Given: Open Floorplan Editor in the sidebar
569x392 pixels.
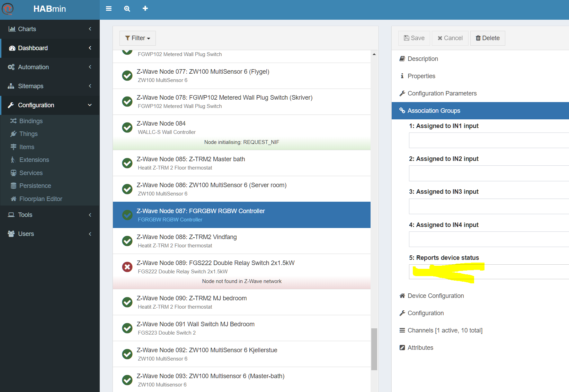Looking at the screenshot, I should (41, 199).
